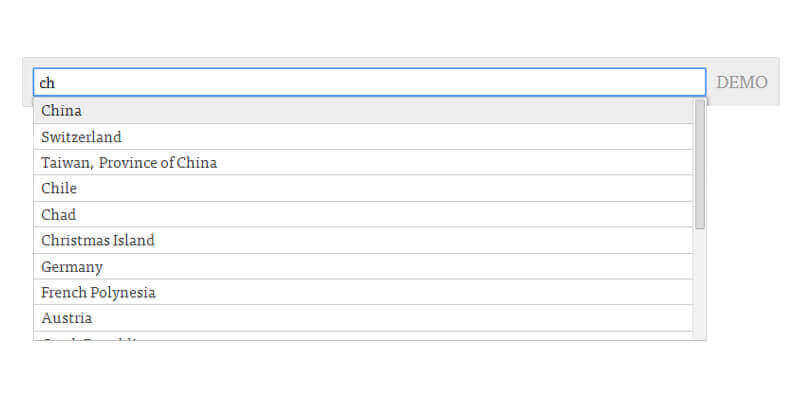The width and height of the screenshot is (800, 400).
Task: Select Christmas Island from the results
Action: (98, 241)
